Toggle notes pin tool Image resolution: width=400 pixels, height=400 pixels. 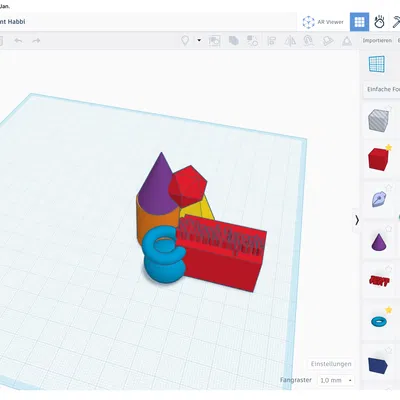[x=185, y=41]
